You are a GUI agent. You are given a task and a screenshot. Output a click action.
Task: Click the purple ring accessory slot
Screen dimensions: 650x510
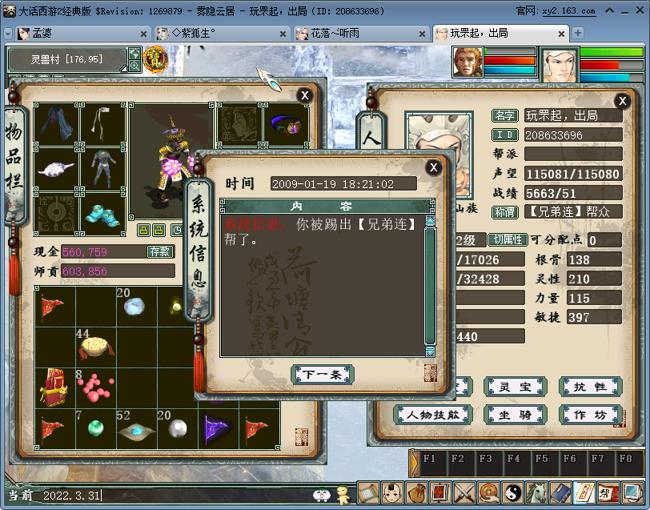(285, 126)
